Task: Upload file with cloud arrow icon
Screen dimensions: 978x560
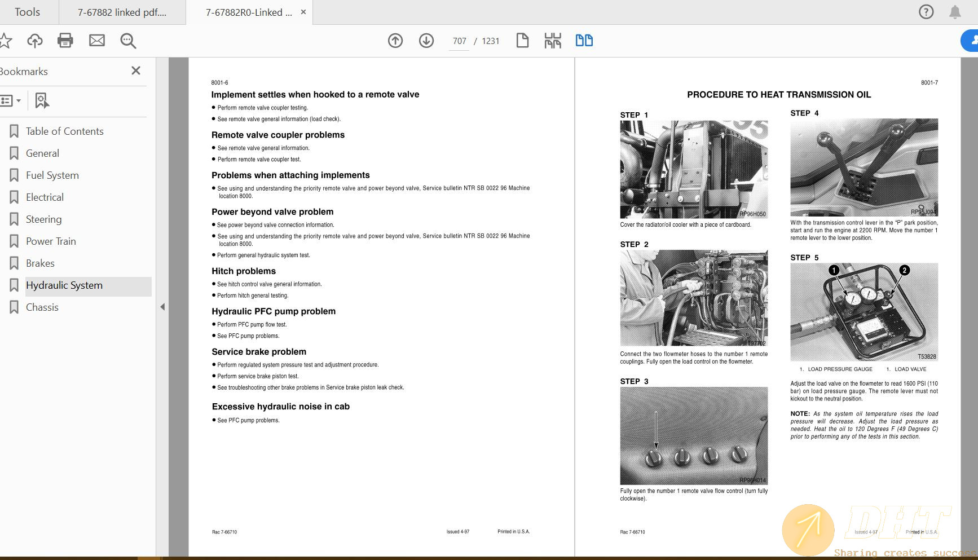Action: [35, 41]
